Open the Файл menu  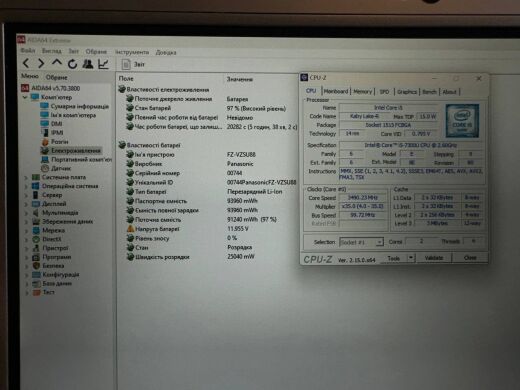(28, 50)
